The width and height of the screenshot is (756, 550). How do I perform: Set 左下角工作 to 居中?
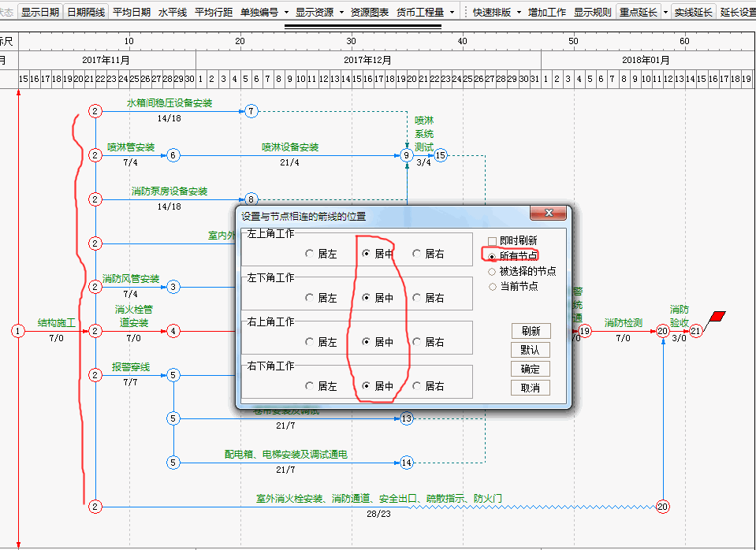[x=367, y=298]
